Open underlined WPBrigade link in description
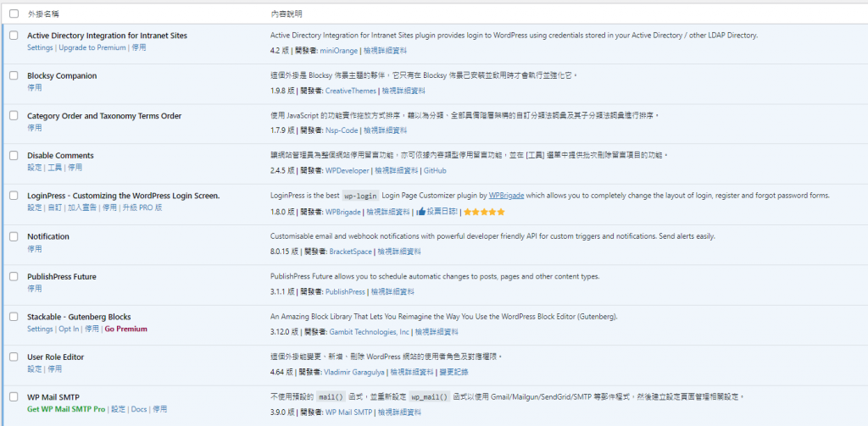The height and width of the screenshot is (426, 868). (506, 196)
